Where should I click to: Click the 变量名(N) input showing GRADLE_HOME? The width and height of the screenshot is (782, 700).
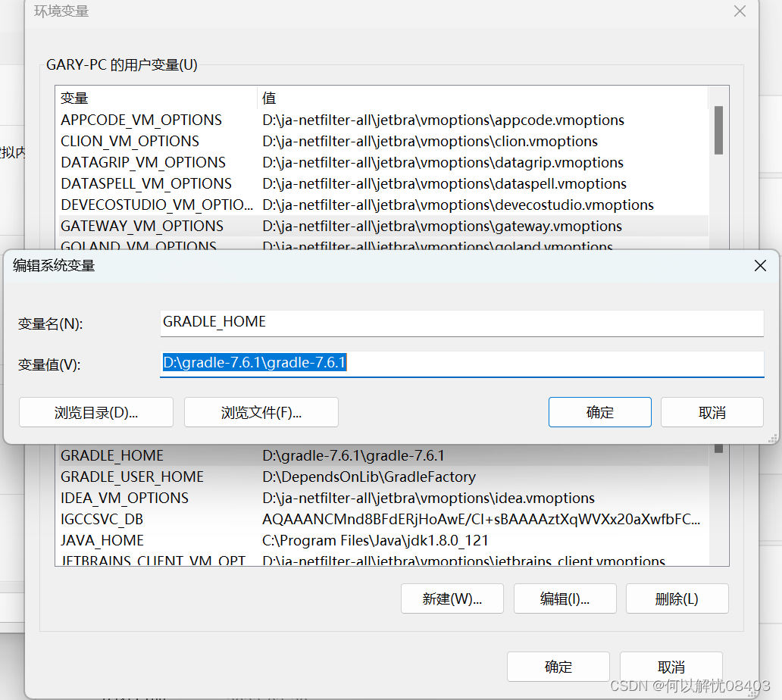pos(461,321)
